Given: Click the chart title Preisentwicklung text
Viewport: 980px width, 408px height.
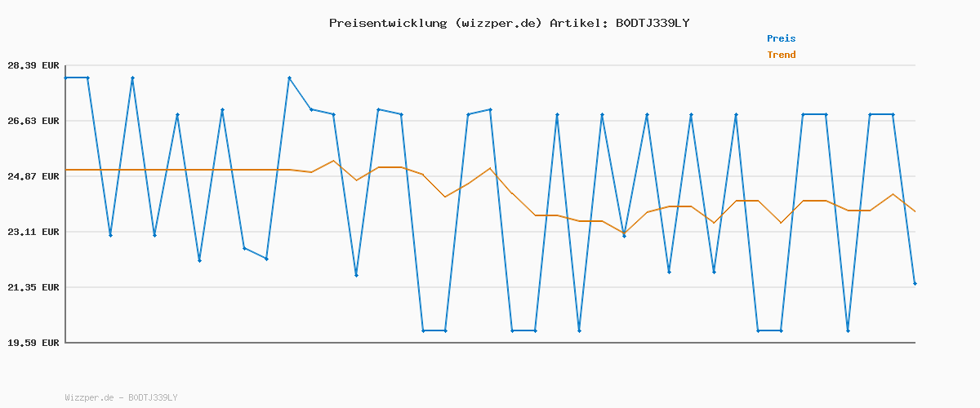Looking at the screenshot, I should pyautogui.click(x=388, y=23).
